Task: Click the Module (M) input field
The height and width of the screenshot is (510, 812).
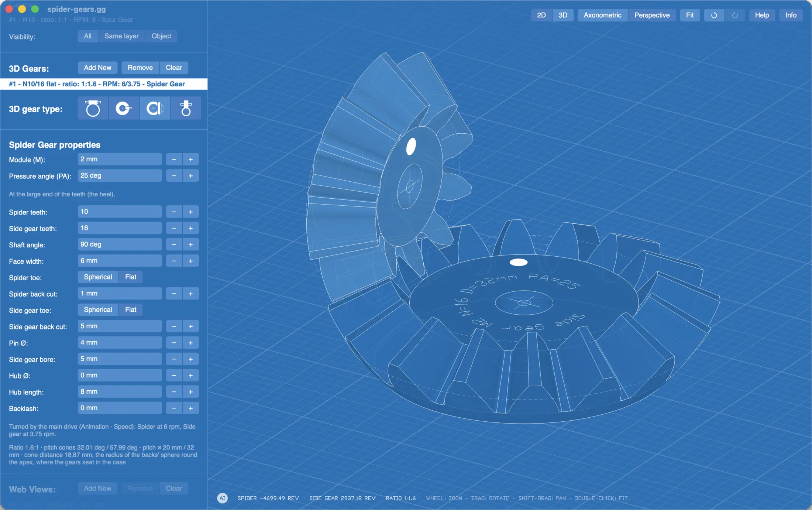Action: click(120, 160)
